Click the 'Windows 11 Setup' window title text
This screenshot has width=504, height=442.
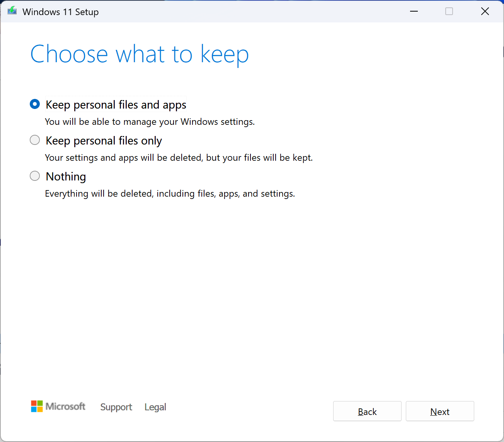point(61,12)
